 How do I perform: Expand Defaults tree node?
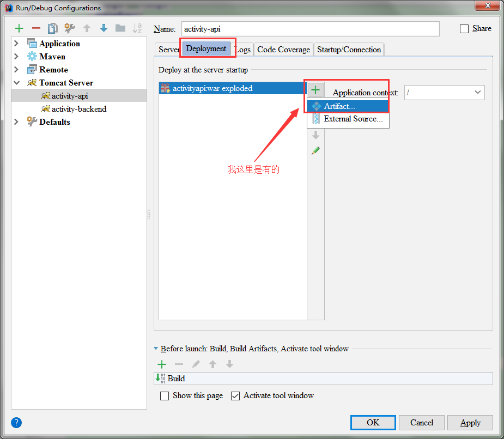click(16, 122)
